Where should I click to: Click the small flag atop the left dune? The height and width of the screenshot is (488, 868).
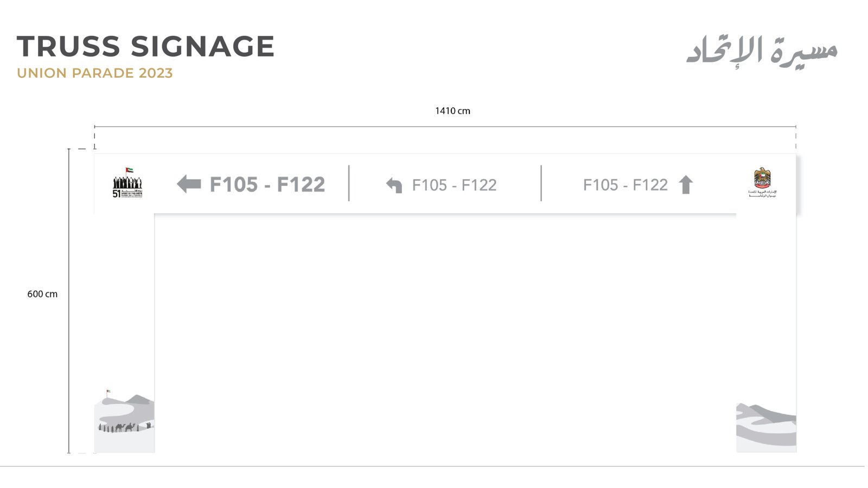(x=107, y=393)
